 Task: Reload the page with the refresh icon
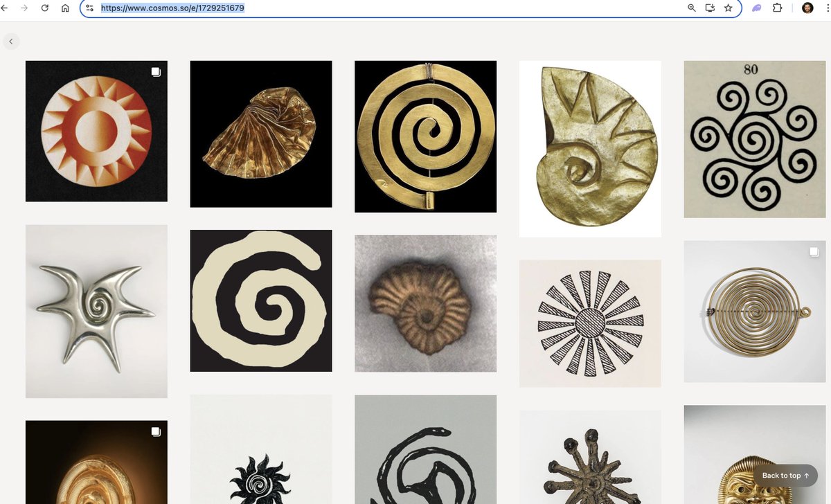pyautogui.click(x=45, y=8)
